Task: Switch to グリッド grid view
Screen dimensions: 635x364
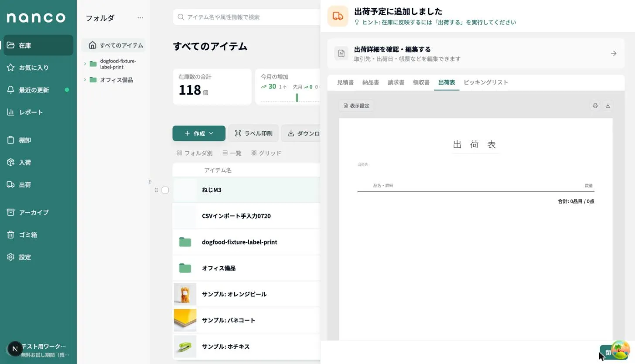Action: click(x=266, y=153)
